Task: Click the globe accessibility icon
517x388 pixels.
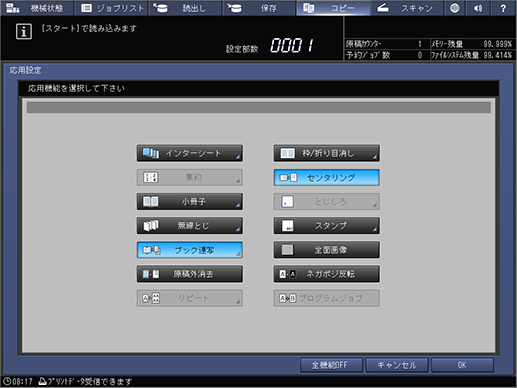Action: (455, 8)
